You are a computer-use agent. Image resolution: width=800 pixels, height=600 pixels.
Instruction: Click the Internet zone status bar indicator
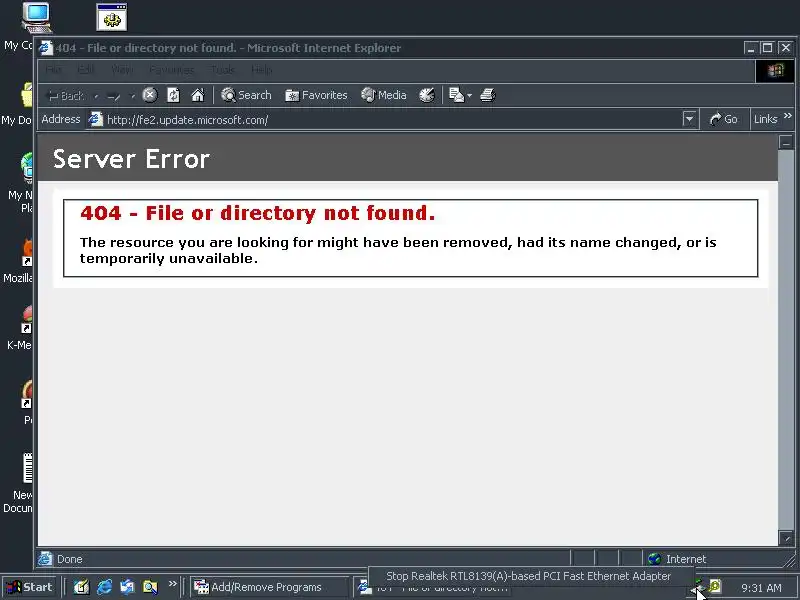tap(677, 559)
